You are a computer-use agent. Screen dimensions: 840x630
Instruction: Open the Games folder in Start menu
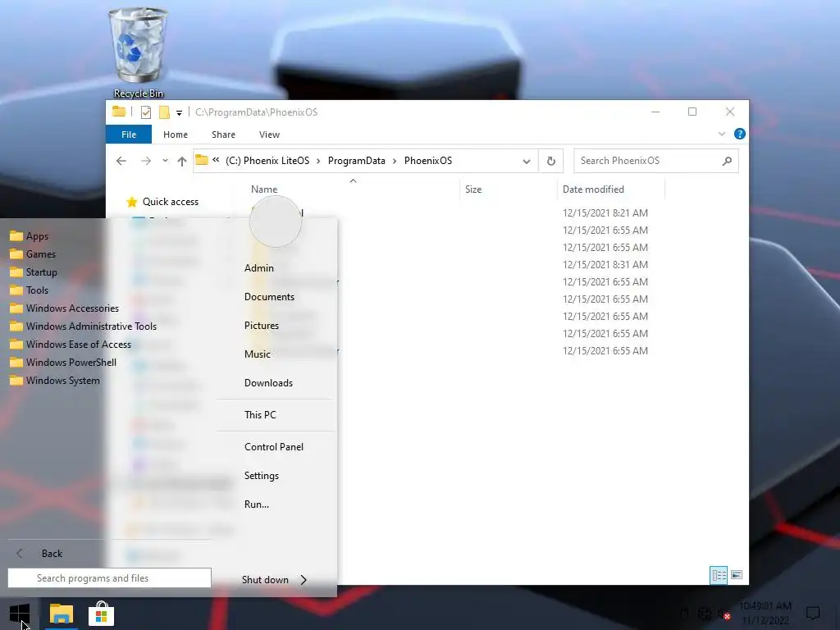pos(33,254)
